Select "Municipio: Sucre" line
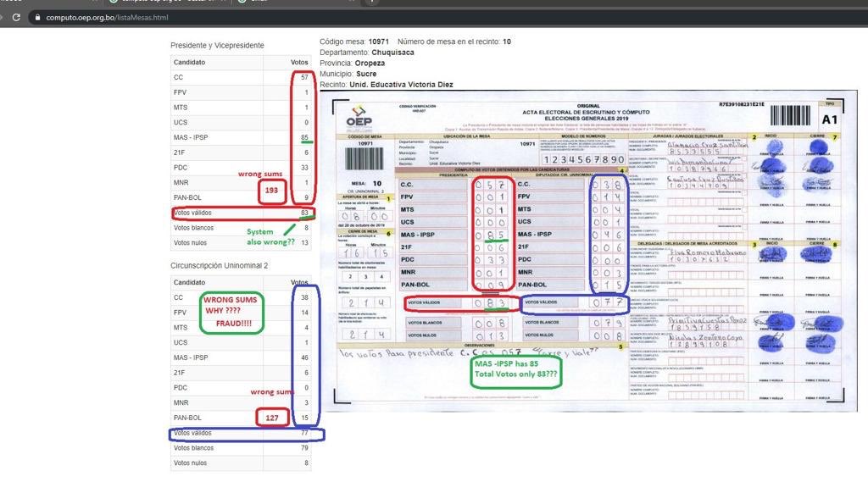Screen dimensions: 868x482 tap(348, 74)
